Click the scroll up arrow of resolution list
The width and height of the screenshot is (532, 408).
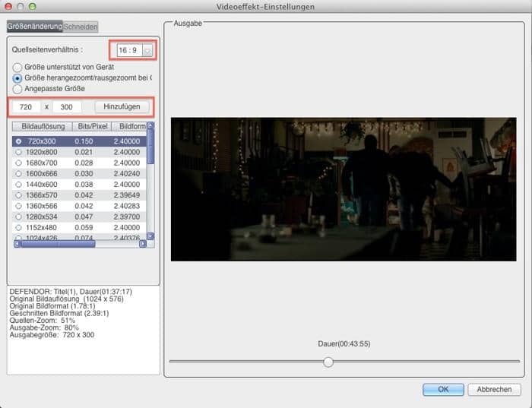point(150,125)
